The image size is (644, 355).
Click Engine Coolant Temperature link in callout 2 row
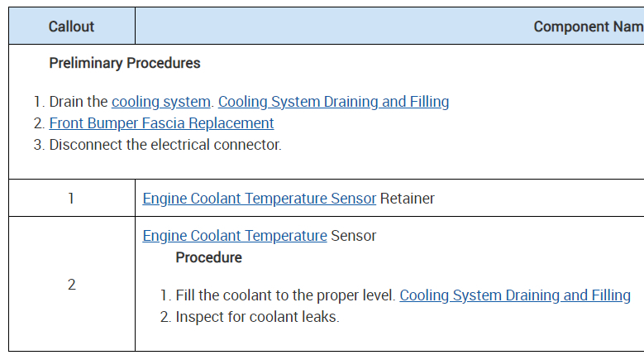pyautogui.click(x=235, y=236)
